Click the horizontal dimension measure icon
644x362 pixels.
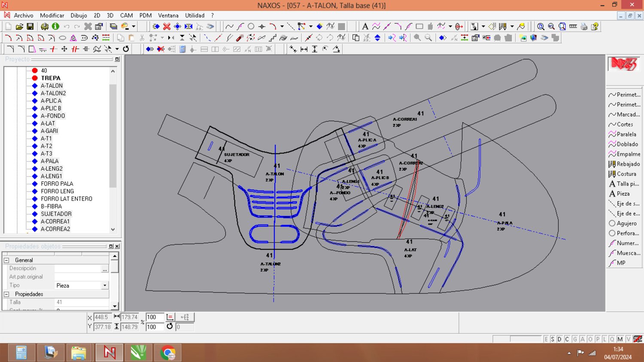click(x=304, y=49)
